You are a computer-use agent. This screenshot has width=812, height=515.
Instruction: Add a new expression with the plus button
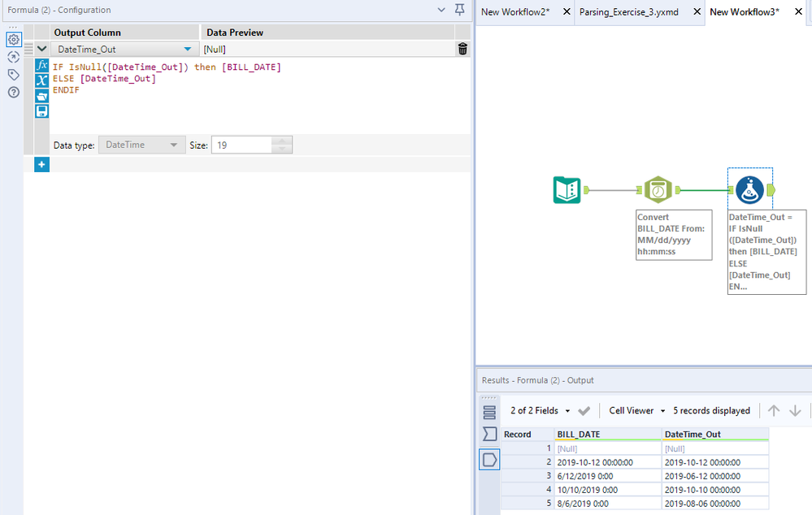click(x=42, y=165)
